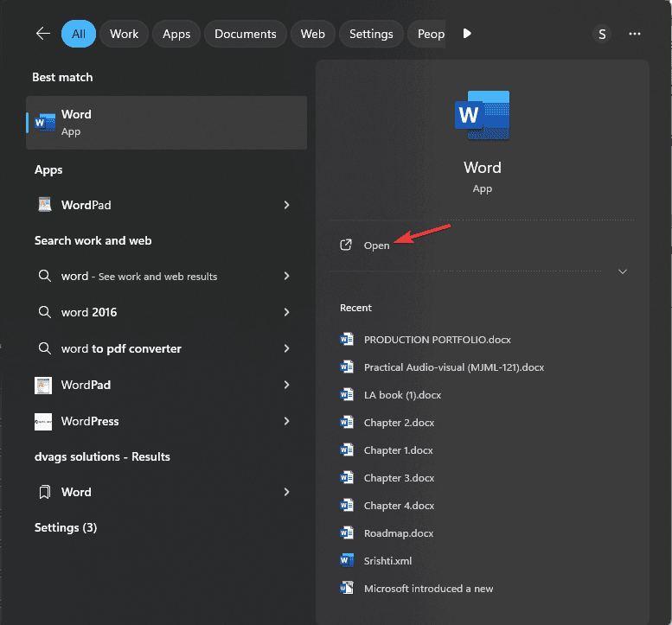
Task: Click Open to launch Word
Action: coord(377,246)
